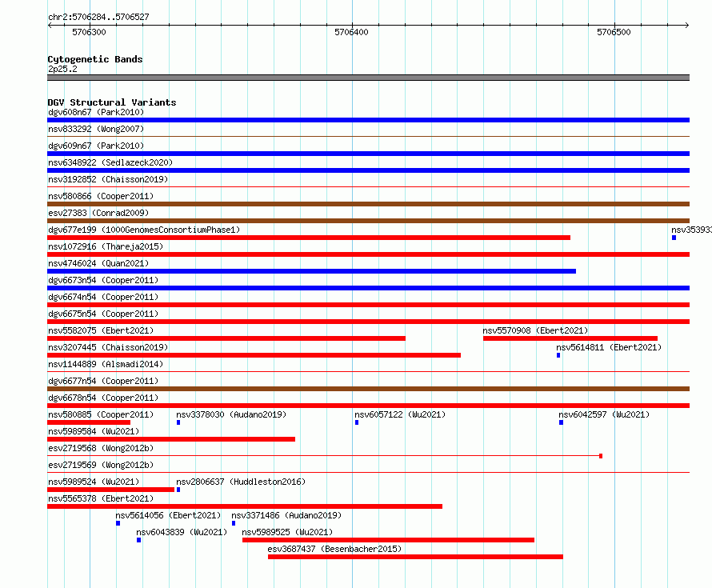
Task: Select the esv27383 (Conrad2009) label
Action: pyautogui.click(x=98, y=213)
